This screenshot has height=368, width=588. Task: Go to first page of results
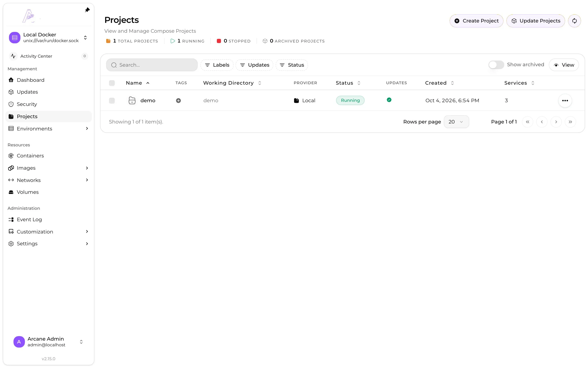[527, 122]
